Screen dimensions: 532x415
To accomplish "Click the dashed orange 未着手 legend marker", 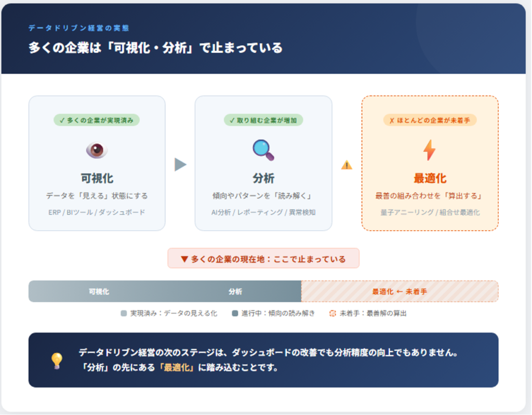I will click(332, 313).
